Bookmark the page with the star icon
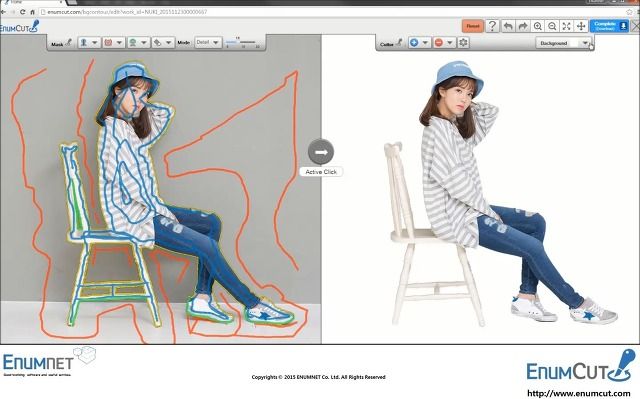The image size is (640, 399). click(629, 12)
